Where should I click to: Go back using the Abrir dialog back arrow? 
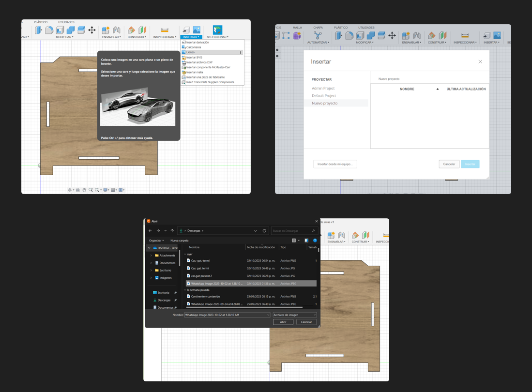coord(150,230)
